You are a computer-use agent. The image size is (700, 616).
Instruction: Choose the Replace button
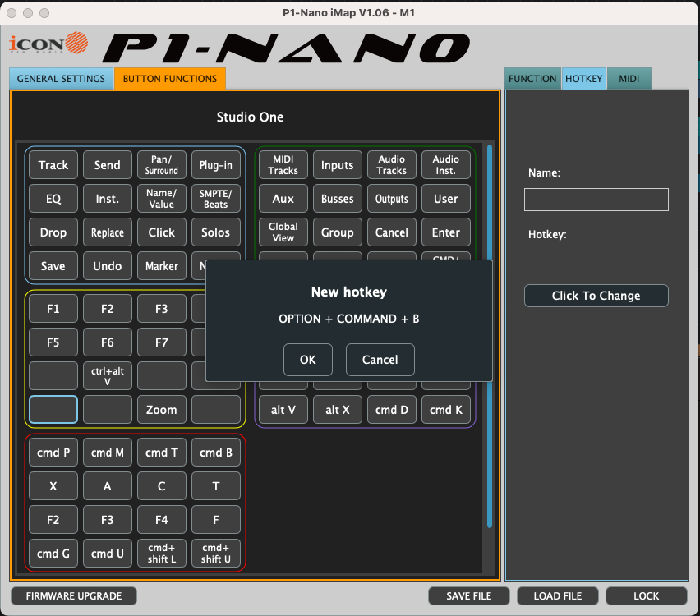107,232
